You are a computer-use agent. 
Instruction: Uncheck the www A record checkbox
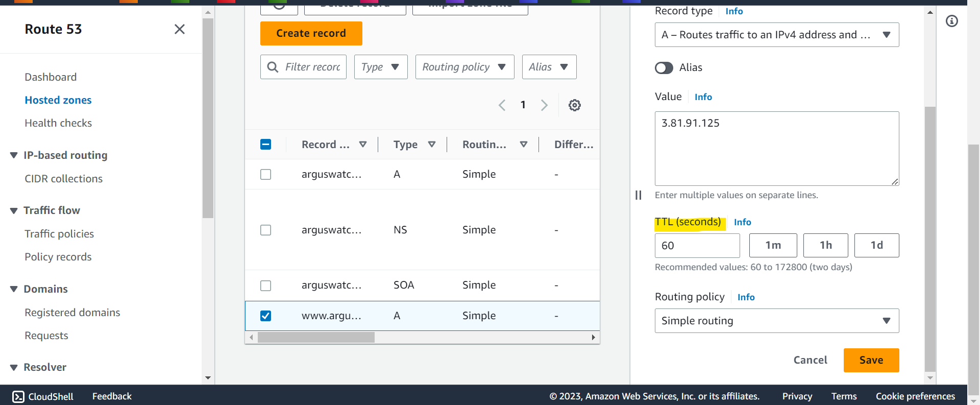[265, 316]
